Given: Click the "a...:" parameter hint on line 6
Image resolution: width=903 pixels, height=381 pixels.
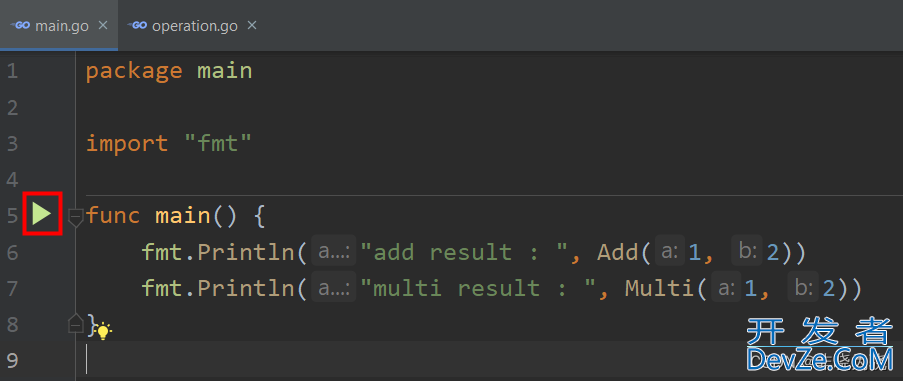Looking at the screenshot, I should point(333,252).
